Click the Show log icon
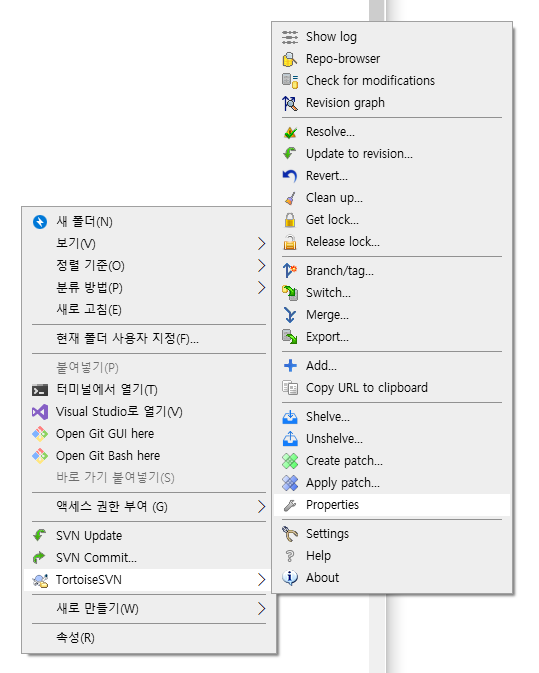 coord(290,37)
